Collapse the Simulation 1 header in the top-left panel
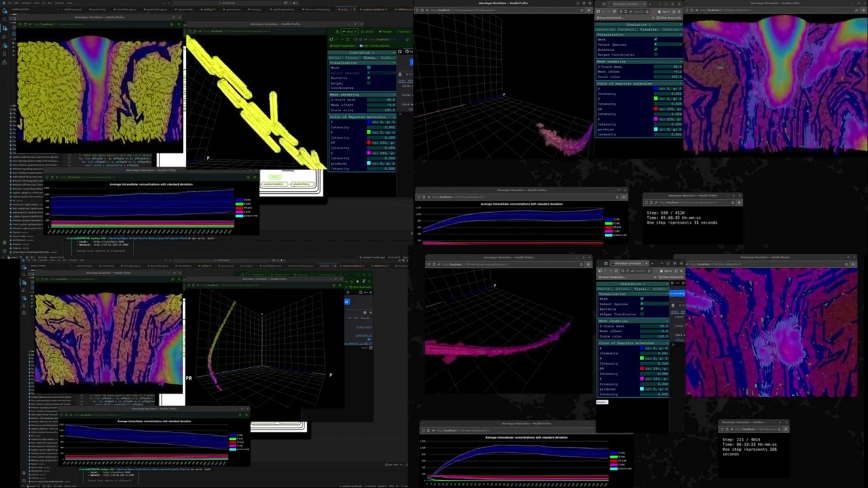868x488 pixels. click(362, 52)
